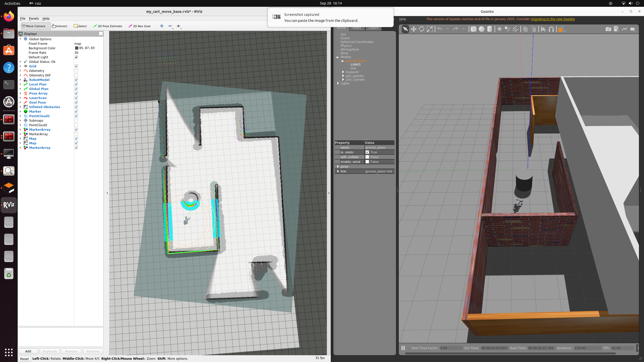Expand the unit_cylinder model node
This screenshot has height=362, width=644.
point(343,79)
